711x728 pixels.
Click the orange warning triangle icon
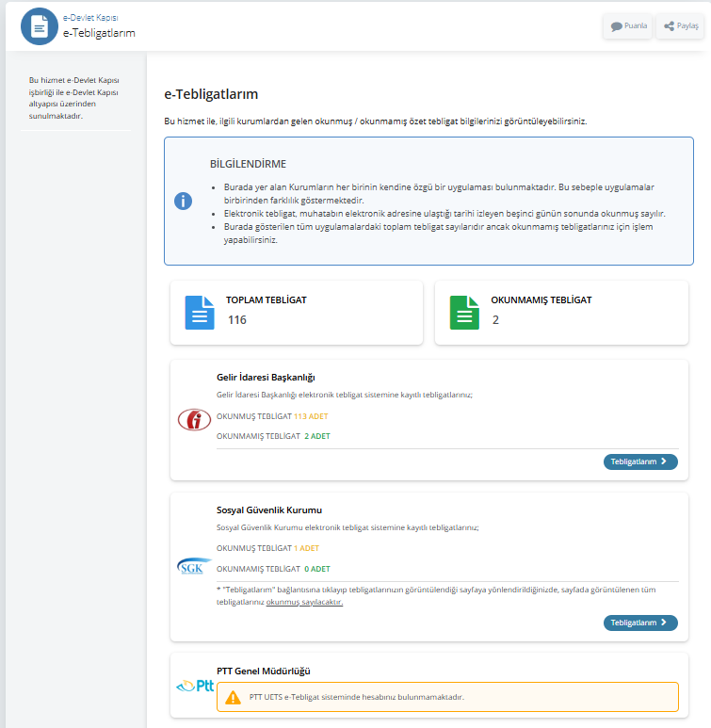tap(234, 697)
